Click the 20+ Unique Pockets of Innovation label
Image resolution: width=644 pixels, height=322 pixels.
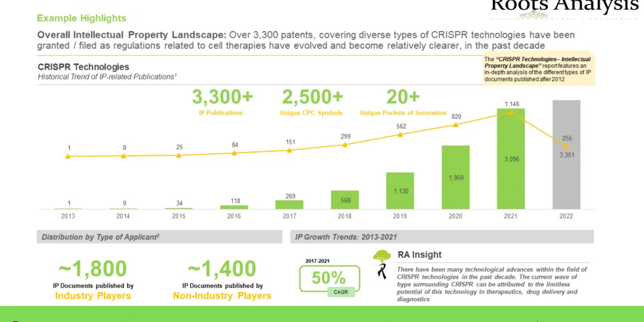tap(402, 102)
